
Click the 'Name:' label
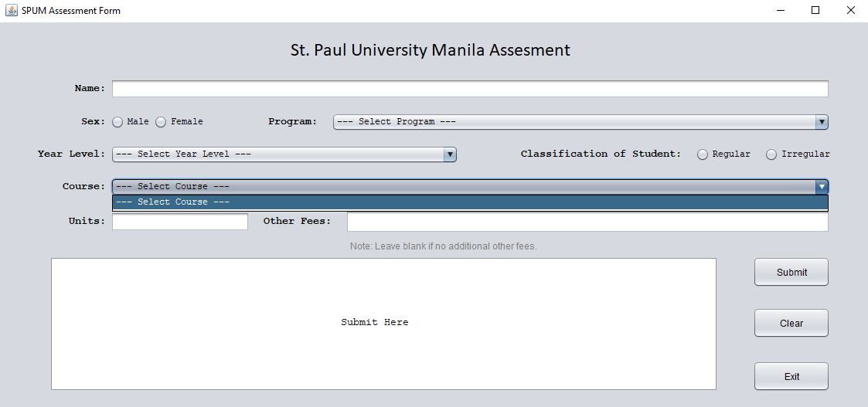coord(90,89)
